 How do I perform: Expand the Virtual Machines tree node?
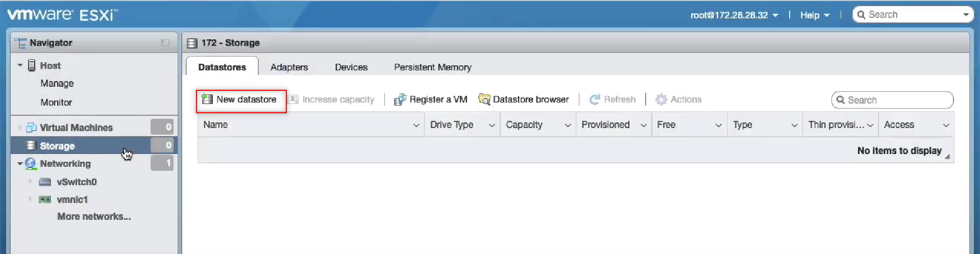[x=20, y=128]
